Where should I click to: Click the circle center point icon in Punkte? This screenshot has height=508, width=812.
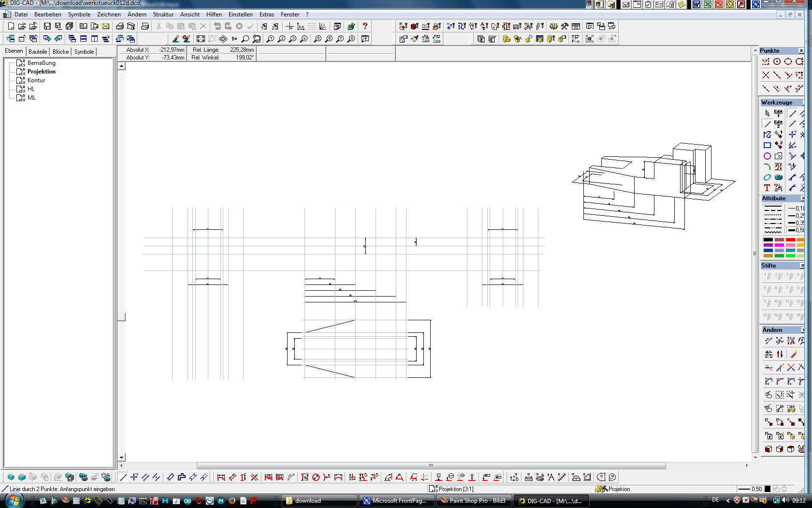pos(777,61)
